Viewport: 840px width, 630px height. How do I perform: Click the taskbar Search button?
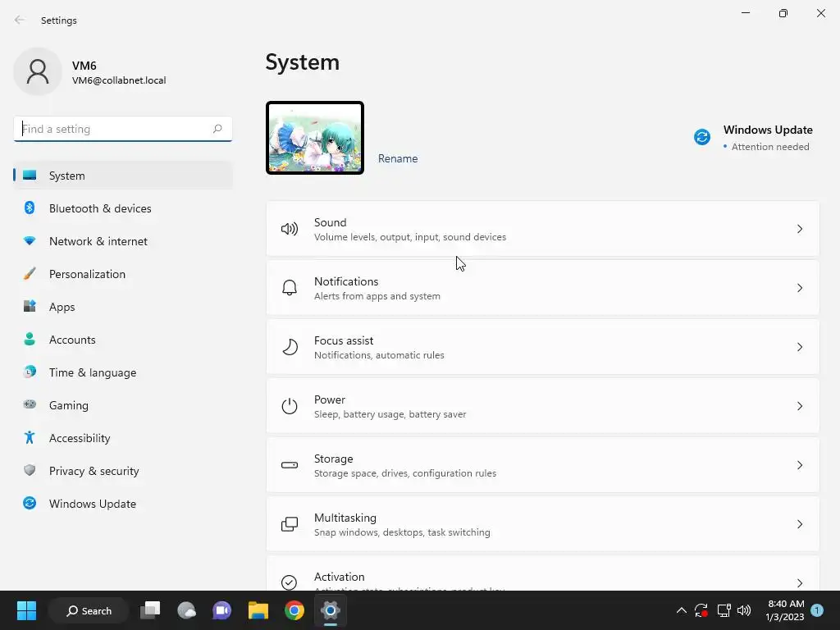coord(89,610)
